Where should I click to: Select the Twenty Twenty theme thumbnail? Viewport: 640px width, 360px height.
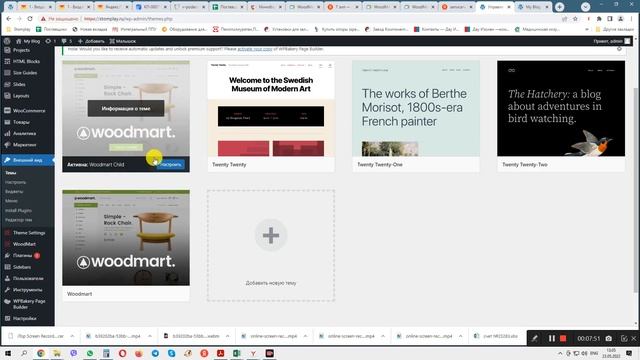point(271,109)
